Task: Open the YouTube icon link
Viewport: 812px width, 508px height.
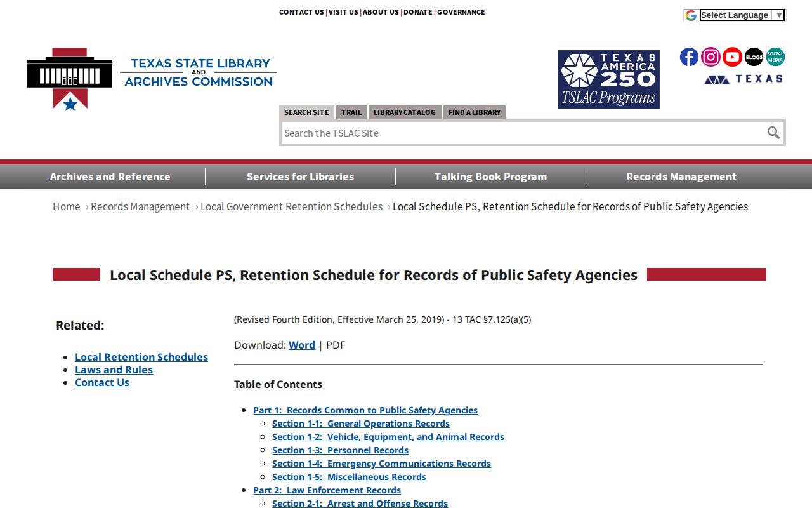Action: click(732, 57)
